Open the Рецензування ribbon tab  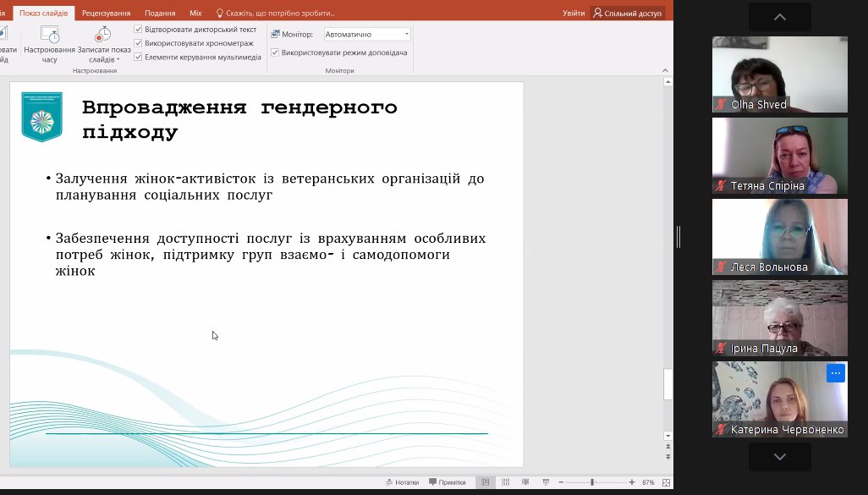[106, 14]
